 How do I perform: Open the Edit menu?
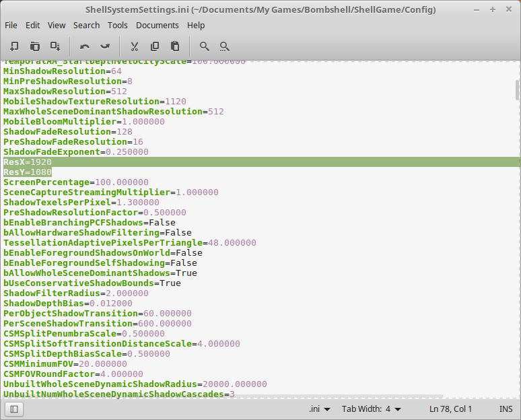32,26
